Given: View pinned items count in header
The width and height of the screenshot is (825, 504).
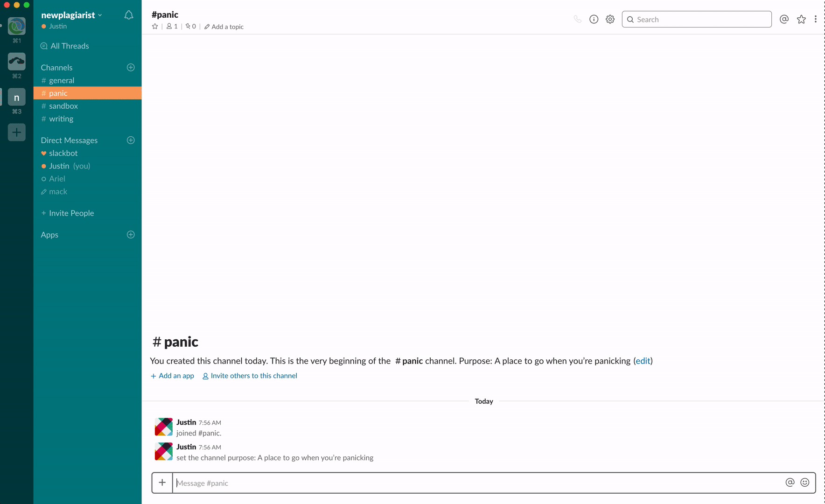Looking at the screenshot, I should coord(191,27).
